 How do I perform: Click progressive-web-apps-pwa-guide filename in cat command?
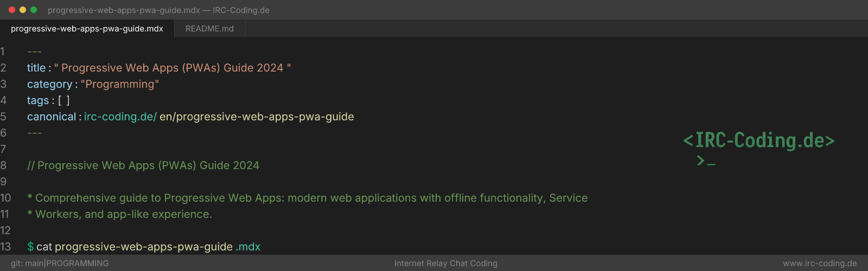144,247
